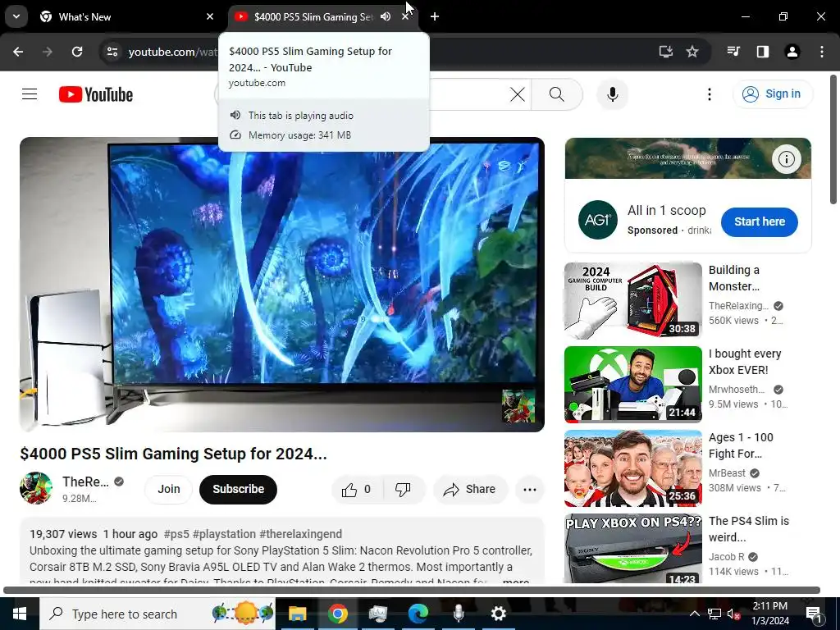Open the #playstation hashtag link

pyautogui.click(x=224, y=534)
